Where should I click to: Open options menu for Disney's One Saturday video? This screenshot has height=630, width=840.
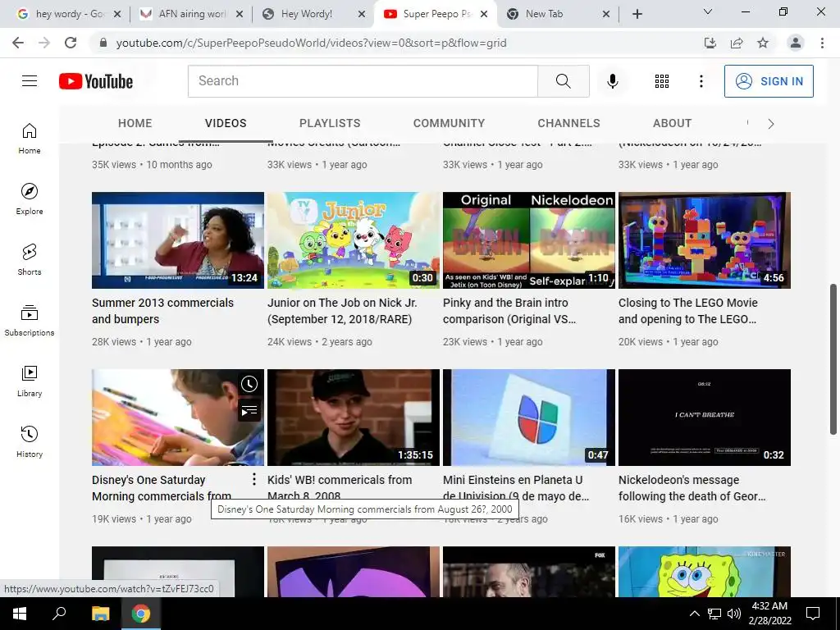click(x=254, y=479)
